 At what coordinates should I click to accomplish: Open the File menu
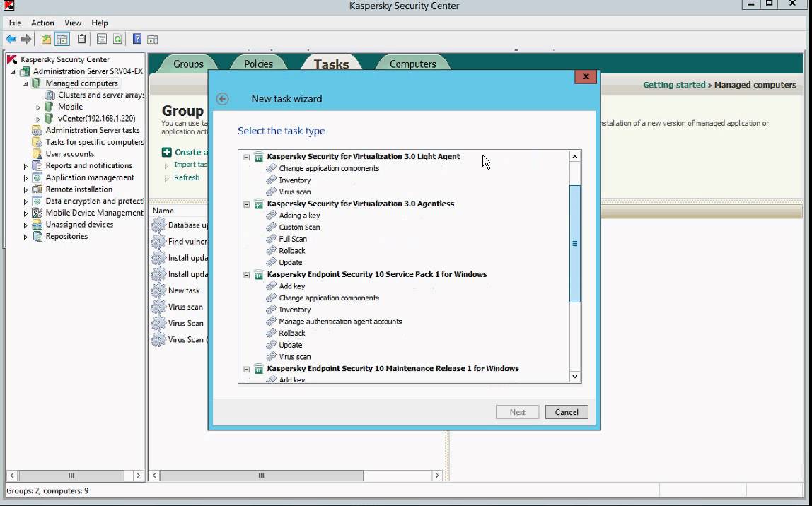tap(15, 23)
